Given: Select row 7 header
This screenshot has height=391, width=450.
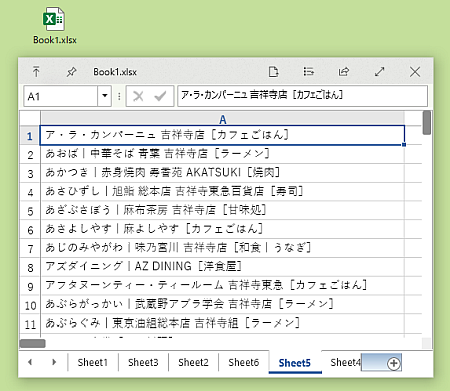Looking at the screenshot, I should (30, 249).
